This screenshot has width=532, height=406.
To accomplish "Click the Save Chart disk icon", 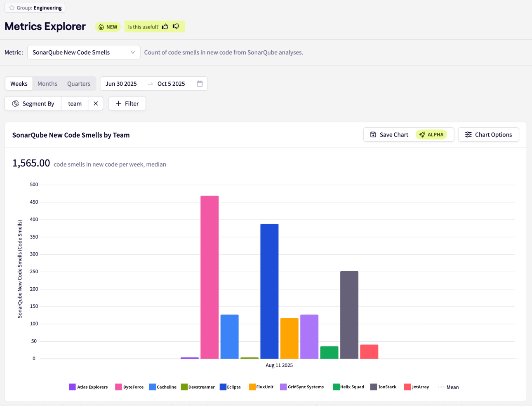I will tap(373, 135).
